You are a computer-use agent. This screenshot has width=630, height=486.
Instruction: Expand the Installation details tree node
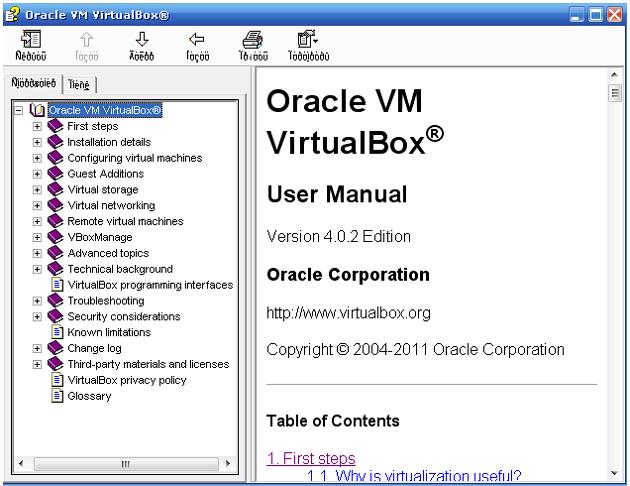click(37, 142)
